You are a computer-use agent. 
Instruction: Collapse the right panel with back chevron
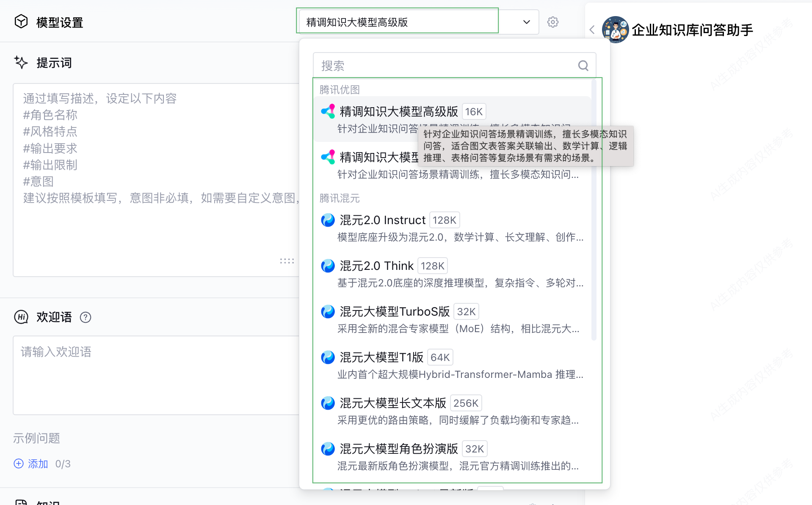click(x=592, y=30)
